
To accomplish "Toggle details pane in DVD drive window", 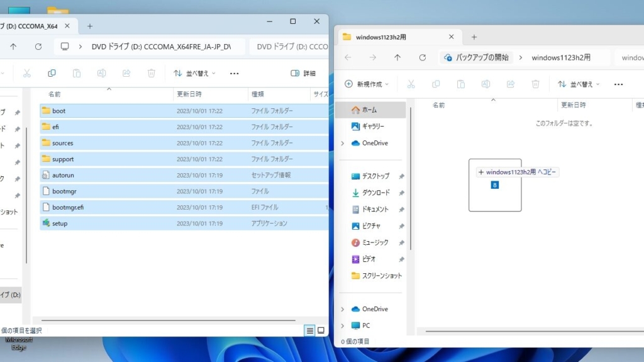I will pyautogui.click(x=303, y=73).
